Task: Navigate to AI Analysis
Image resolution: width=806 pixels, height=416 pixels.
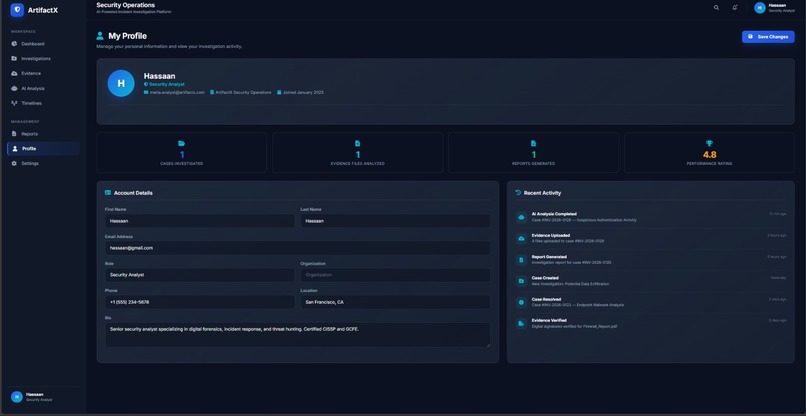Action: (x=43, y=88)
